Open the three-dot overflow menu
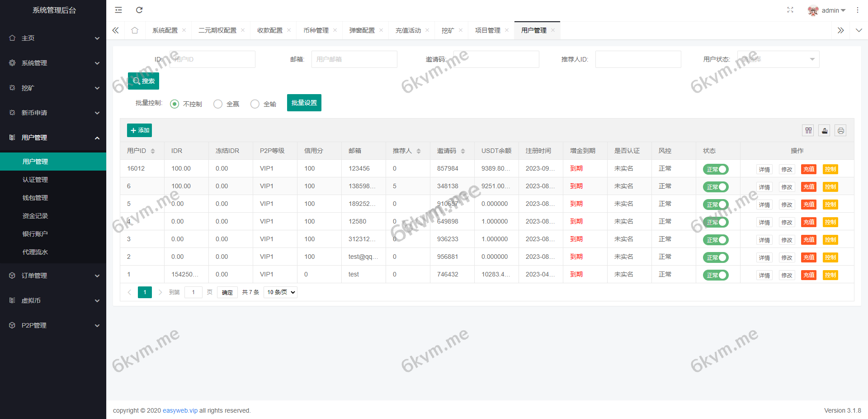This screenshot has width=868, height=419. click(858, 10)
